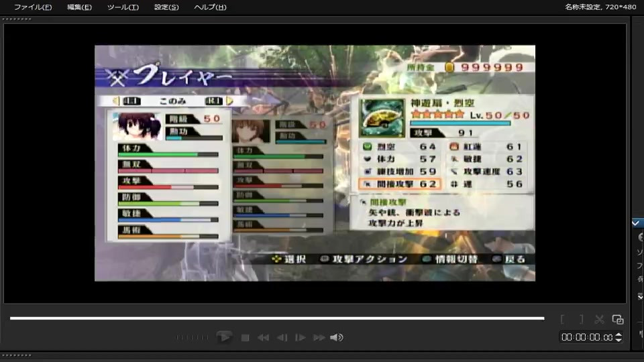Open the 編集(E) menu
Screen dimensions: 644x362
click(79, 7)
